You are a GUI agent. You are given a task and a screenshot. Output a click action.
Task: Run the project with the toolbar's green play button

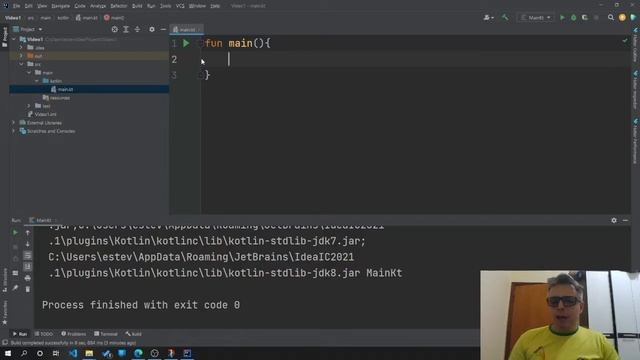pos(562,18)
